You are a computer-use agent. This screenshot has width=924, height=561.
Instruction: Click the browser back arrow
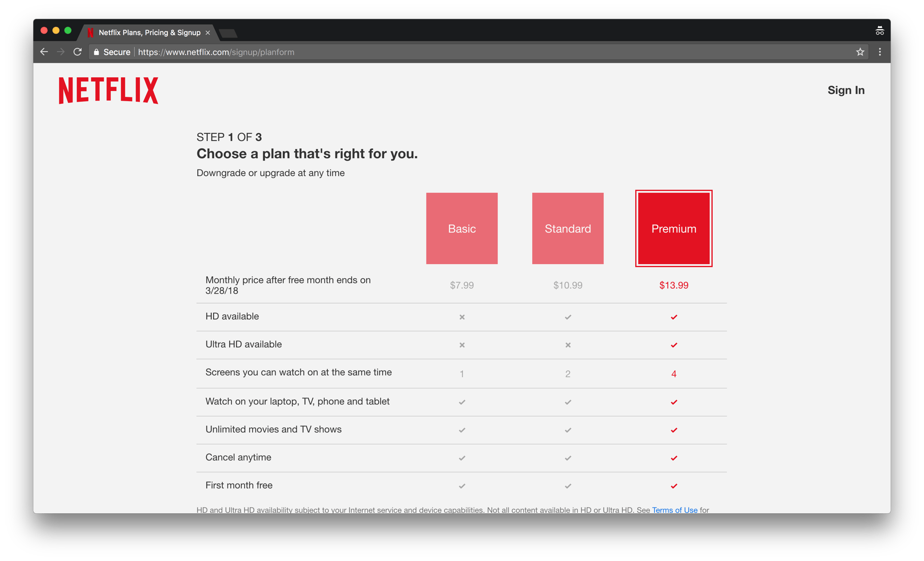pos(44,52)
